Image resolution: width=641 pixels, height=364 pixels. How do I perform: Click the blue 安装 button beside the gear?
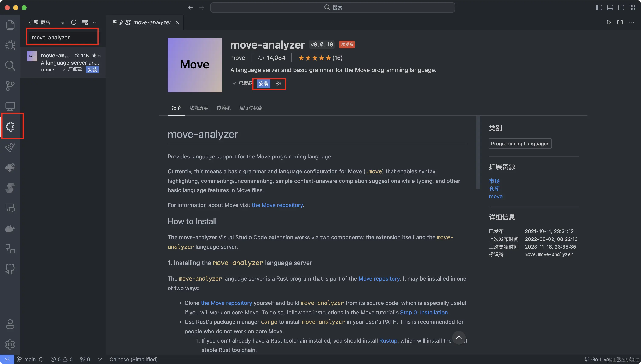point(263,83)
